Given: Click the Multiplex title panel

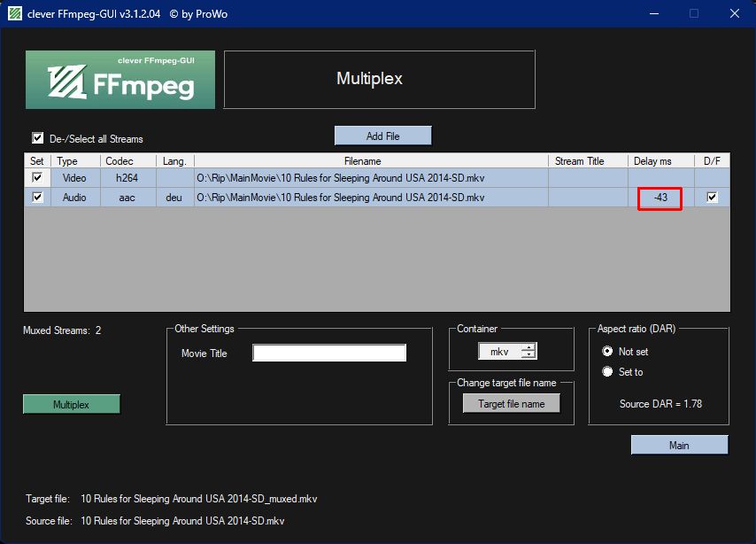Looking at the screenshot, I should pos(380,79).
